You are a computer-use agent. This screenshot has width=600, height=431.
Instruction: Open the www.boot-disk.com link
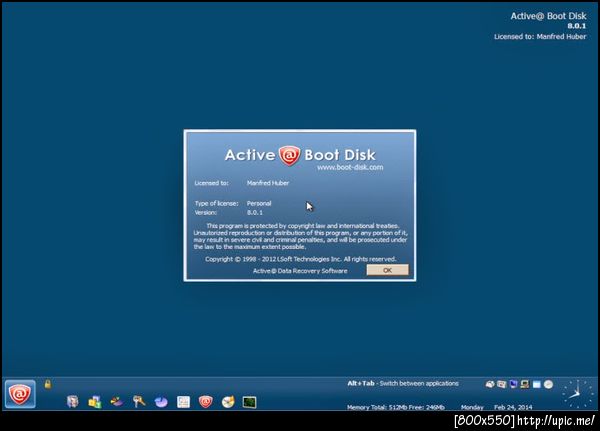click(350, 167)
